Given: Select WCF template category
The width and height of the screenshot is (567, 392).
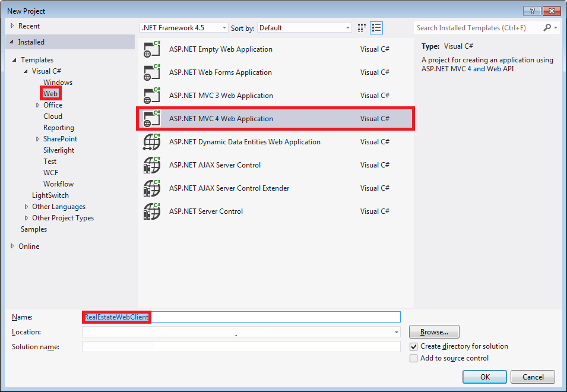Looking at the screenshot, I should [50, 173].
